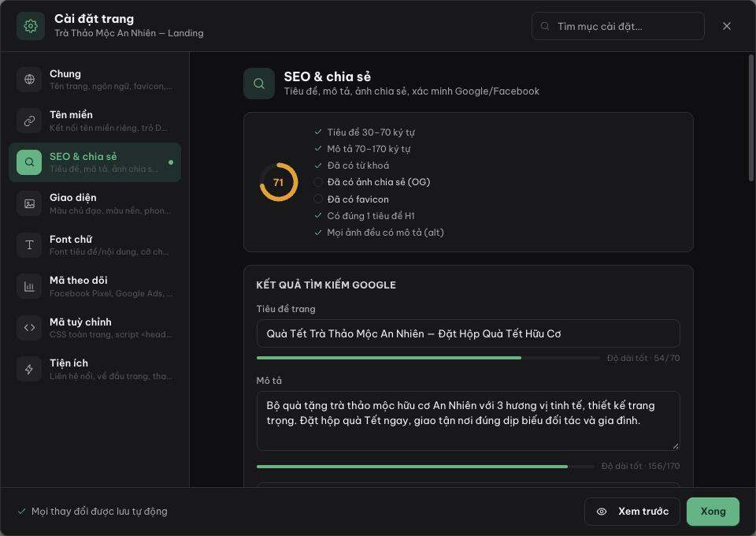The width and height of the screenshot is (756, 536).
Task: Close the page settings dialog
Action: pyautogui.click(x=727, y=26)
